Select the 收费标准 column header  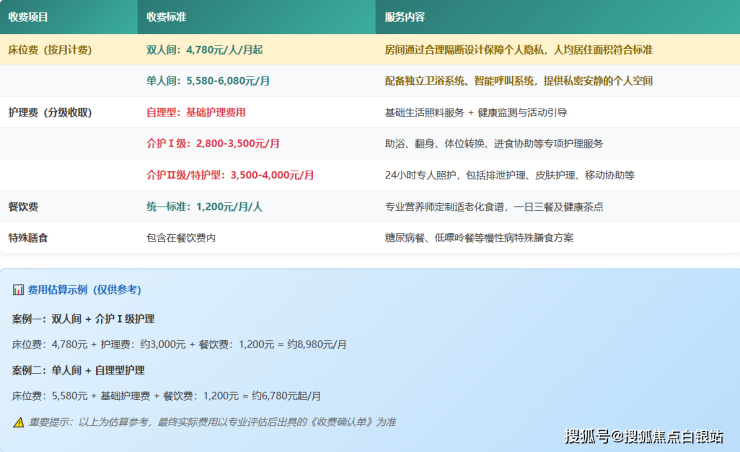click(x=166, y=17)
